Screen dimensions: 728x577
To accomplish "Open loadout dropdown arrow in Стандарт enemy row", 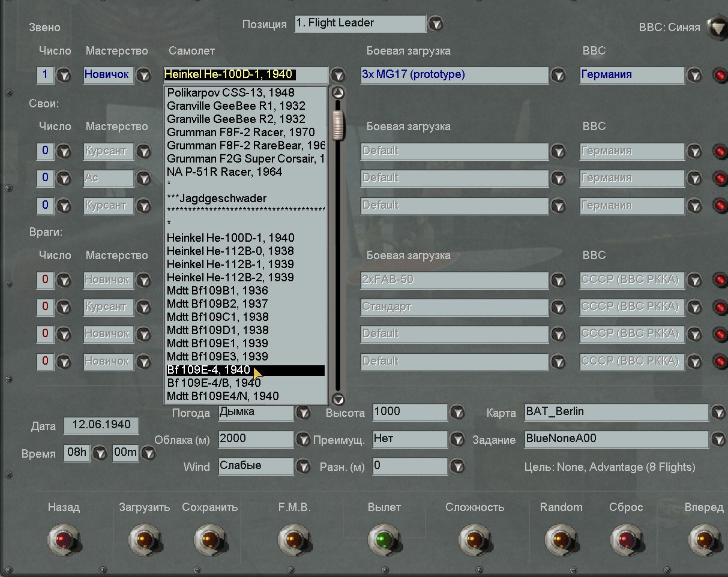I will (558, 307).
